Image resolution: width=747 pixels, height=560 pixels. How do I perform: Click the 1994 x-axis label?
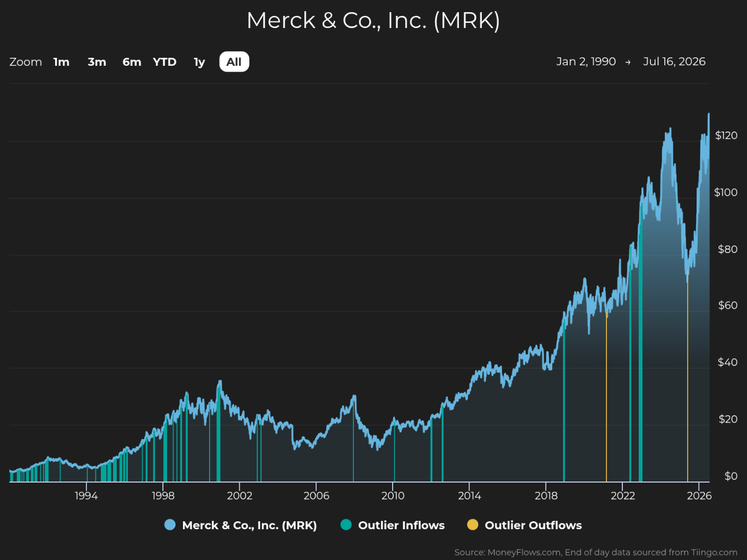coord(86,496)
